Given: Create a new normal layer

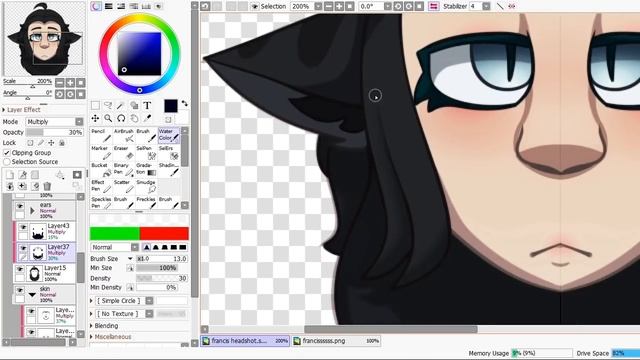Looking at the screenshot, I should [10, 175].
